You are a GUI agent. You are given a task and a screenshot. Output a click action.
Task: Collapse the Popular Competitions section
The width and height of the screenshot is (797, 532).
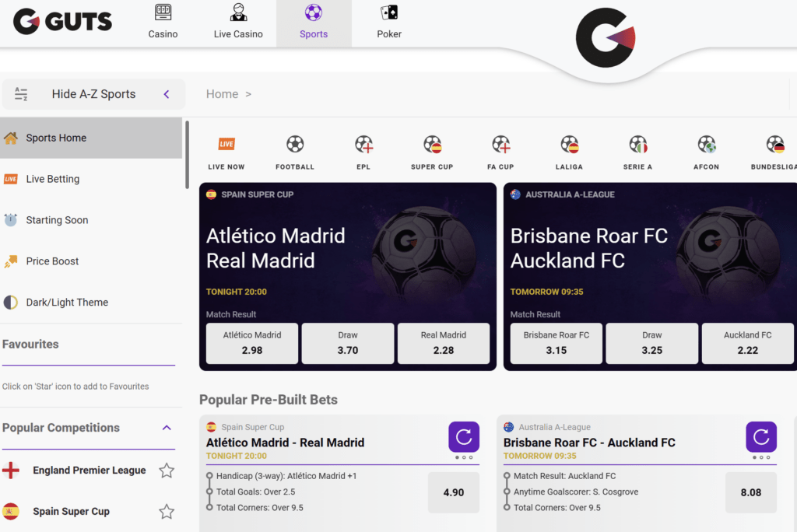point(167,428)
